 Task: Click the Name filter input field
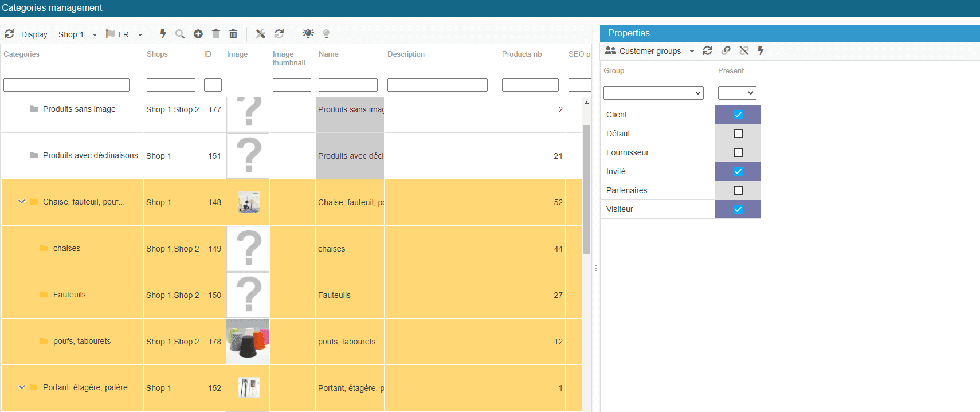point(348,85)
